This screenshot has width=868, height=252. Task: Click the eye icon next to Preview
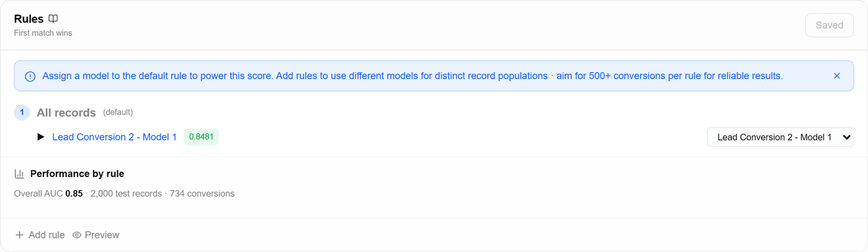click(x=77, y=235)
